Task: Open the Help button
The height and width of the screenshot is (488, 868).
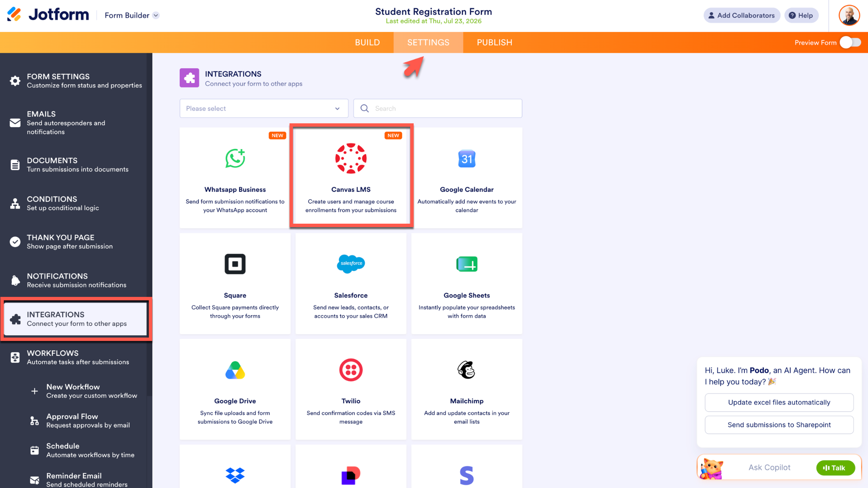Action: point(801,15)
